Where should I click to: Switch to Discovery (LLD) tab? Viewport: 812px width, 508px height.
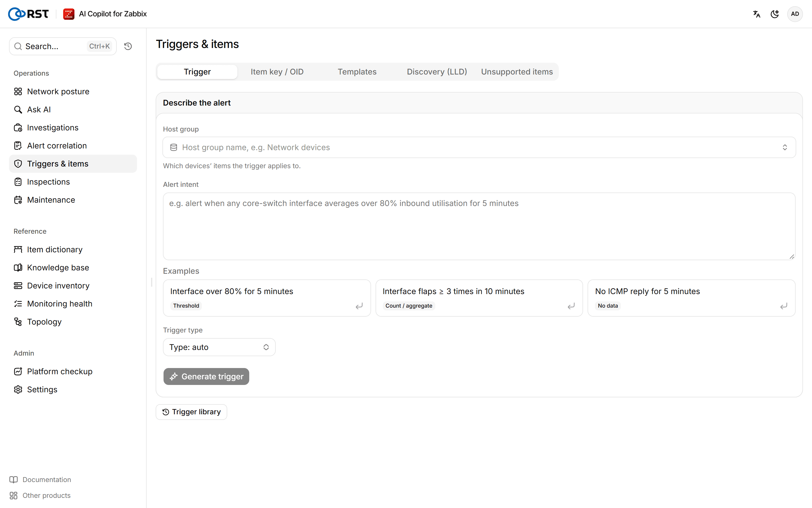437,72
